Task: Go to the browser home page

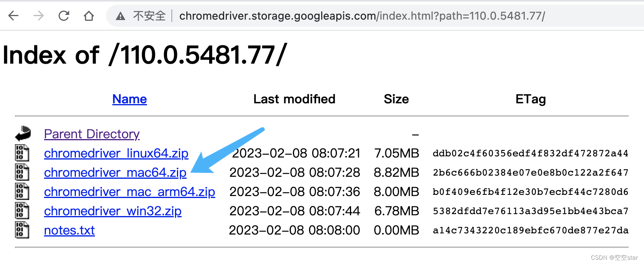Action: [89, 16]
